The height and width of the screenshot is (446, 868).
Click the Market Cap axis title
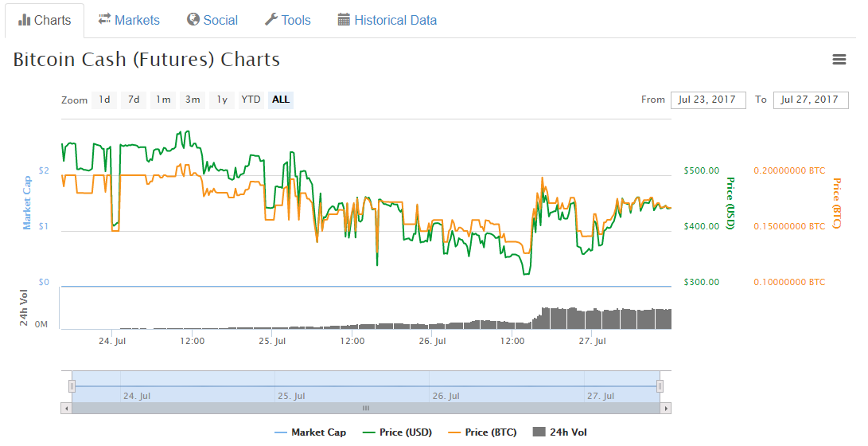point(26,203)
